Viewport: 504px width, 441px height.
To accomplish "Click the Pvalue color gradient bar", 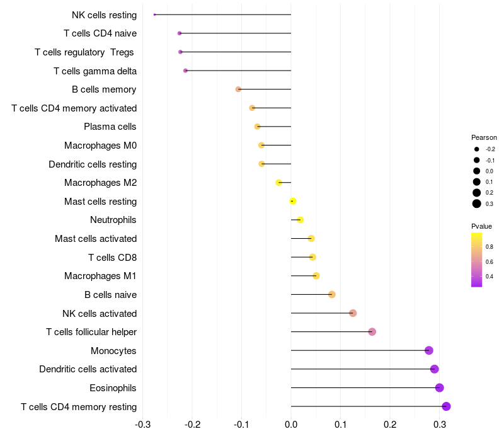I will coord(477,260).
